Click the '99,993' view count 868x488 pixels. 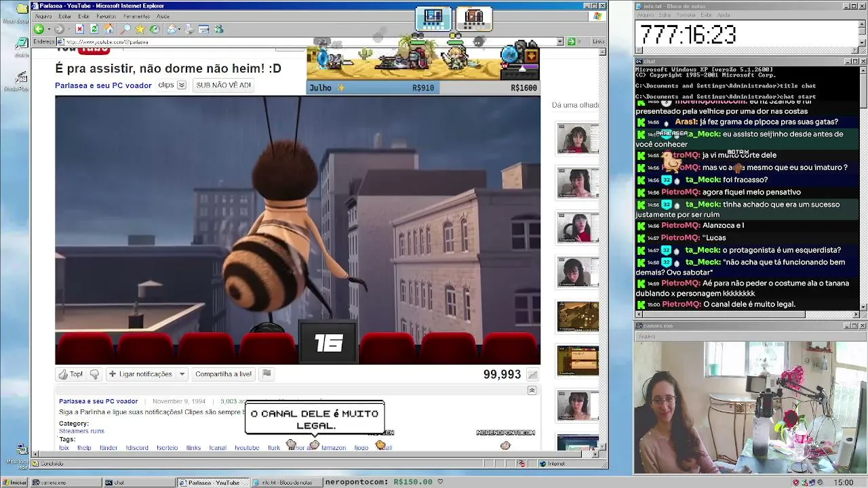tap(502, 374)
